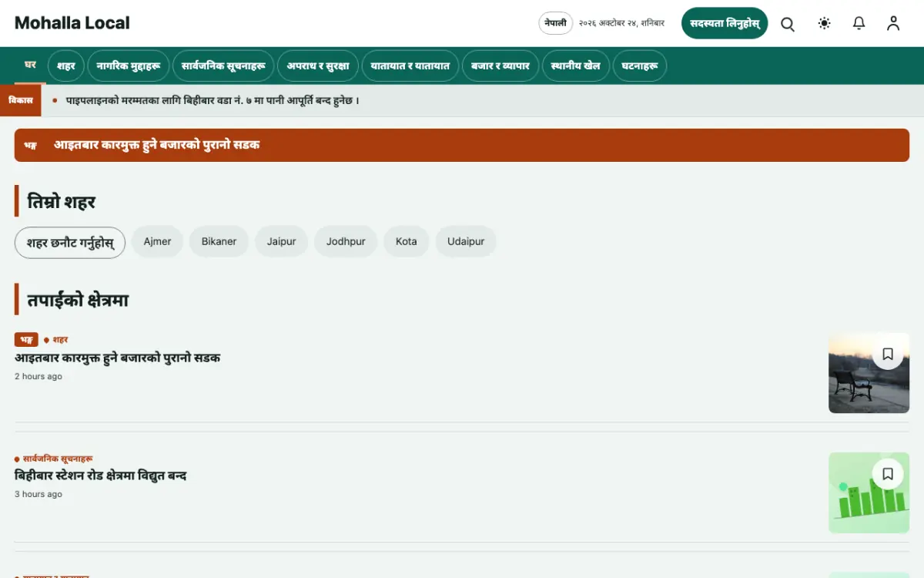The width and height of the screenshot is (924, 578).
Task: Go to the Mohalla Local homepage logo
Action: coord(72,23)
